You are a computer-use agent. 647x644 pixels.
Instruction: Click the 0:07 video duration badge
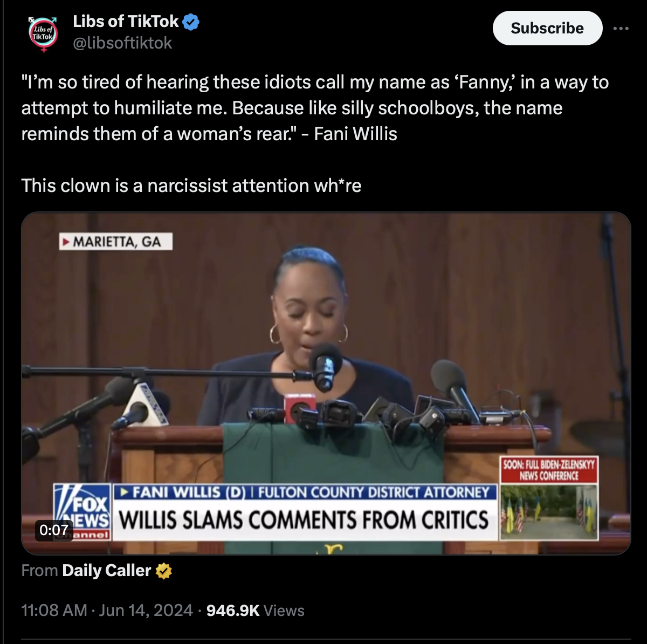coord(54,530)
